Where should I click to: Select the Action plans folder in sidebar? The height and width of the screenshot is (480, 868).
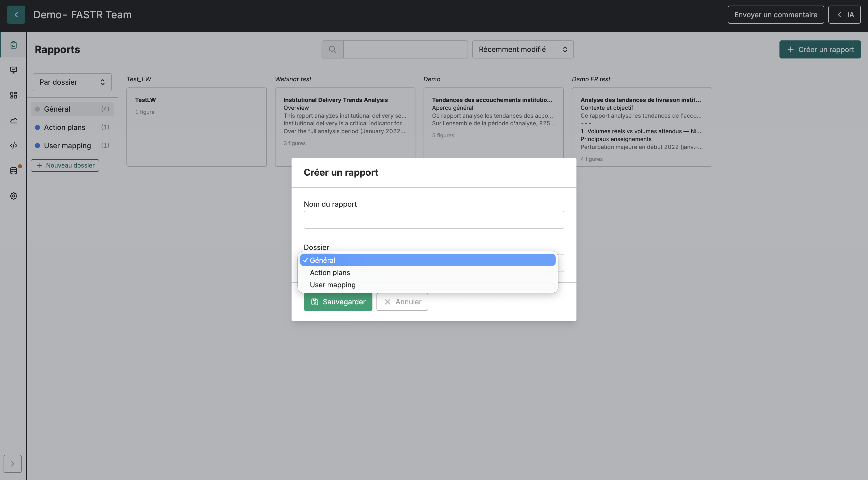pos(72,127)
